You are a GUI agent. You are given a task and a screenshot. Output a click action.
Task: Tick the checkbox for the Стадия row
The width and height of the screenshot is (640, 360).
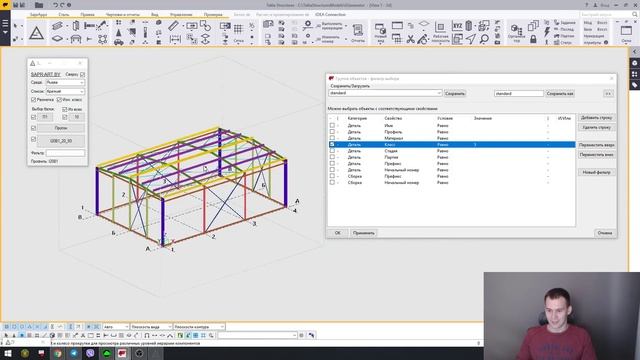click(x=332, y=151)
